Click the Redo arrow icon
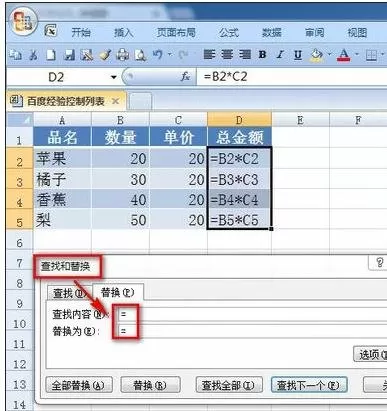 click(184, 54)
